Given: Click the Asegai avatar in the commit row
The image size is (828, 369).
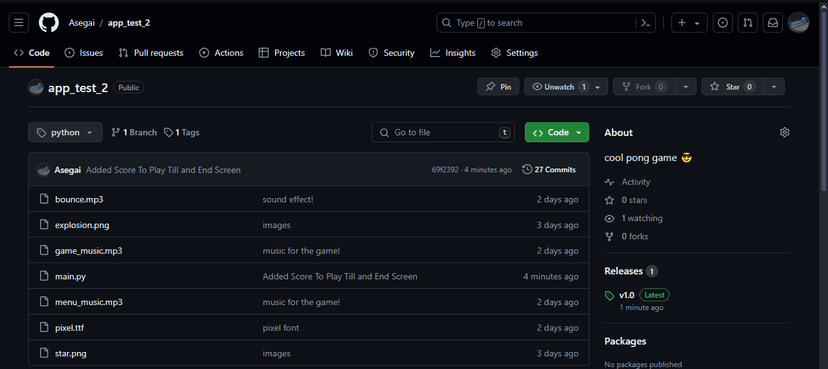Looking at the screenshot, I should coord(43,170).
